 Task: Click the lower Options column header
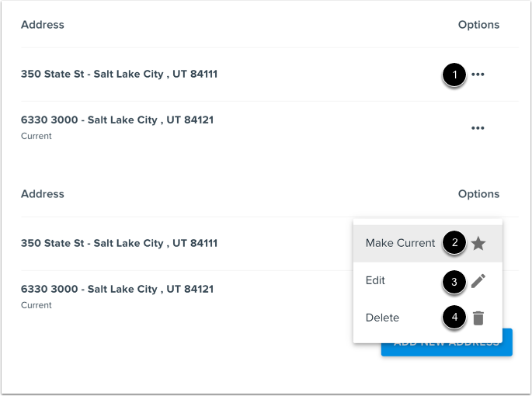coord(478,194)
